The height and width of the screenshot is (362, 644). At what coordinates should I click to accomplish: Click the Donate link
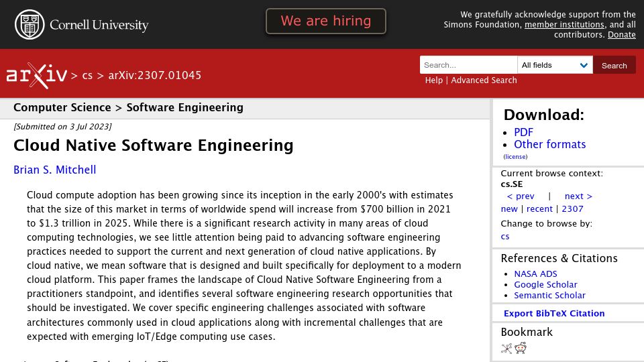[x=621, y=35]
